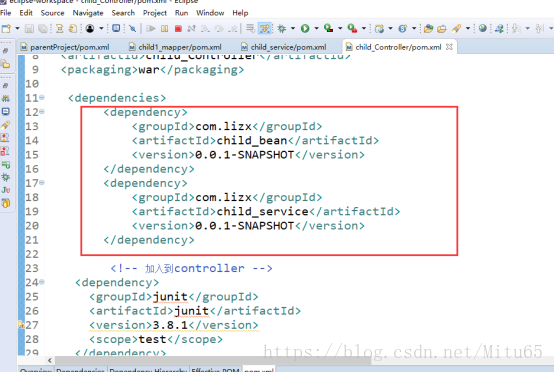Click the Open Task folder icon
This screenshot has height=372, width=554.
(x=442, y=29)
